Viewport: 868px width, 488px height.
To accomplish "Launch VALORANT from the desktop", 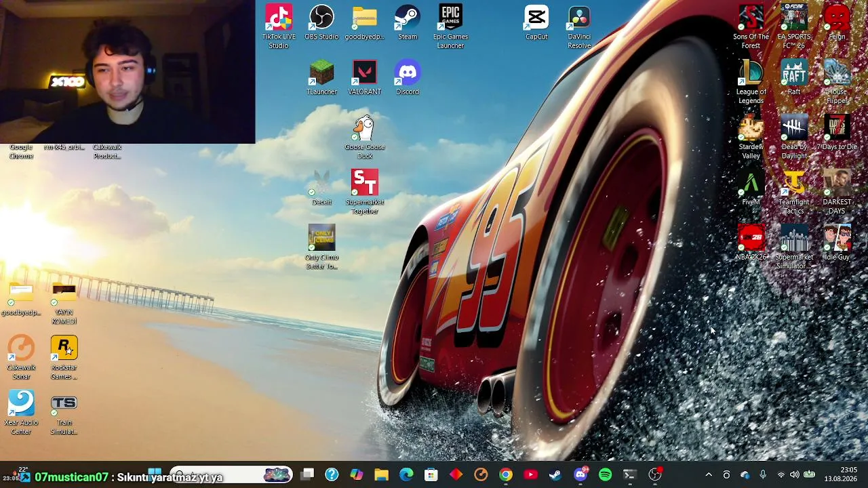I will (365, 77).
